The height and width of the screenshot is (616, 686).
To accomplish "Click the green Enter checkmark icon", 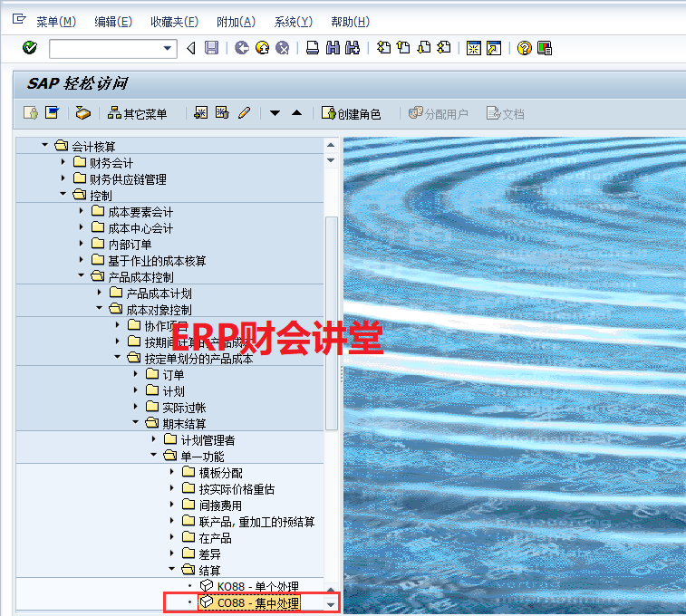I will coord(30,48).
